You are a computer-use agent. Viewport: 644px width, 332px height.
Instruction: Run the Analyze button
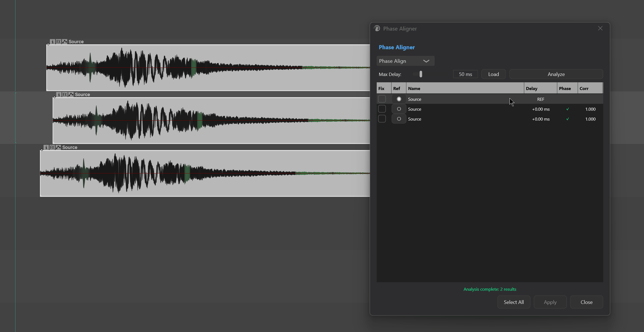click(x=556, y=74)
